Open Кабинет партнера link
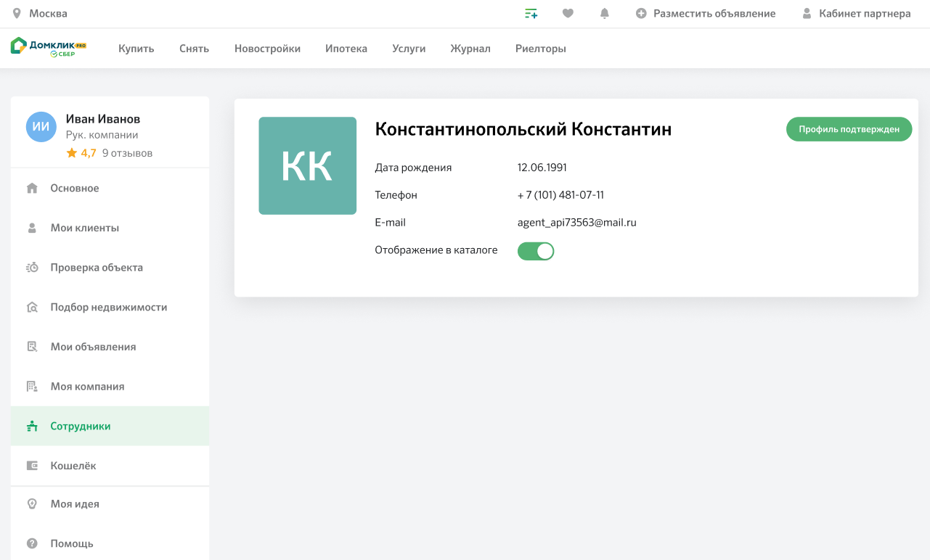This screenshot has width=930, height=560. pyautogui.click(x=865, y=13)
